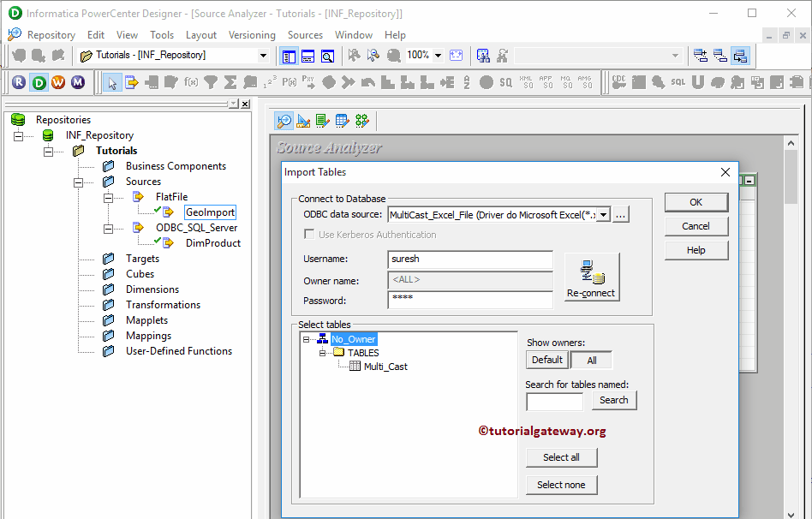This screenshot has width=812, height=519.
Task: Click the Default show owners option
Action: (546, 359)
